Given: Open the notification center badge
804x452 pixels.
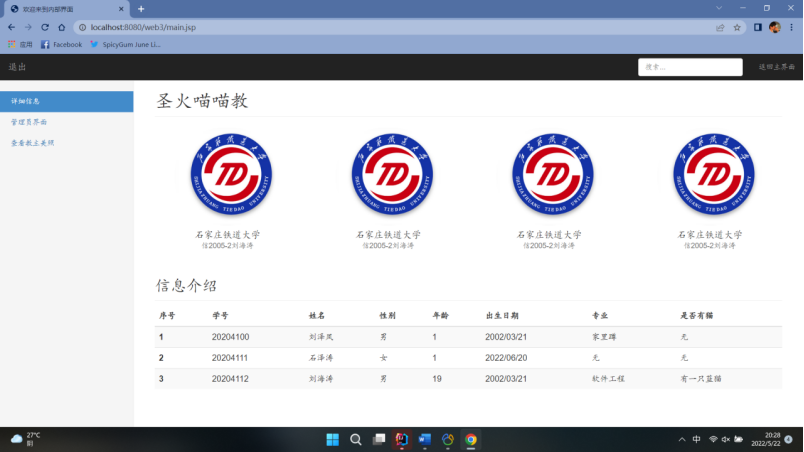Looking at the screenshot, I should (x=789, y=439).
